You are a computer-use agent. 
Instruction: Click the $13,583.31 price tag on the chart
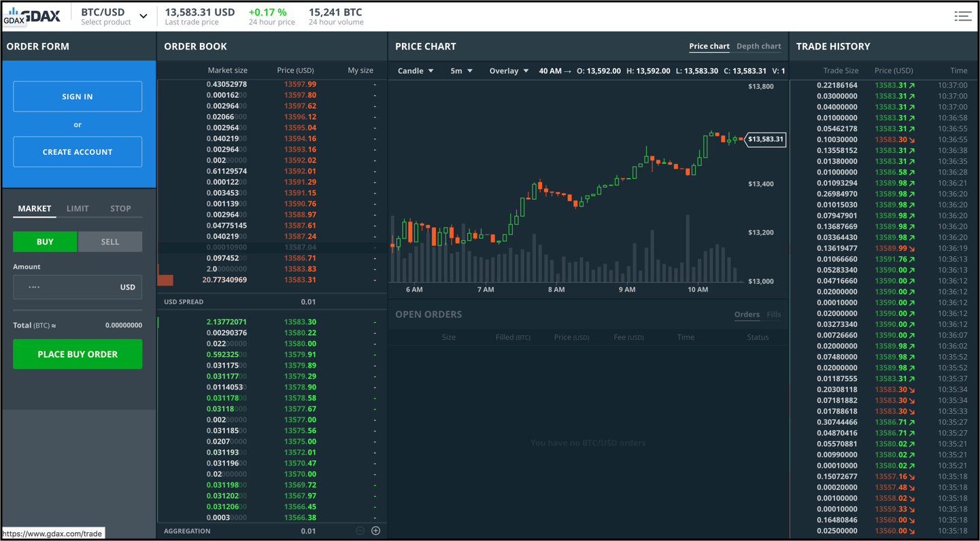click(x=765, y=139)
